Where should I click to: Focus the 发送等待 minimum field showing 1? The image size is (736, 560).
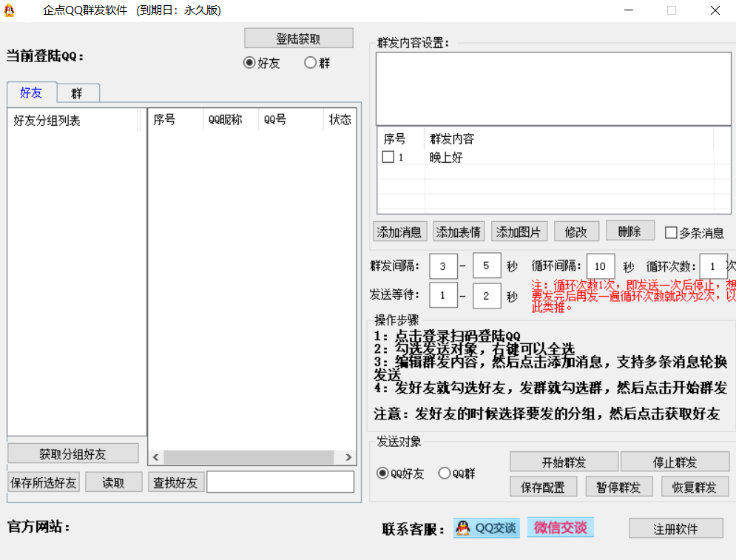click(x=443, y=295)
